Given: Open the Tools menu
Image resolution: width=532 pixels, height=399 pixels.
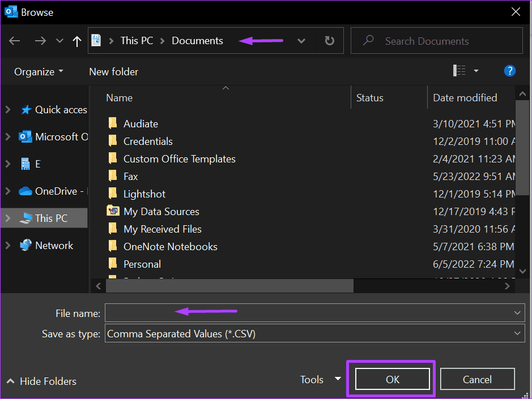Looking at the screenshot, I should [x=320, y=379].
